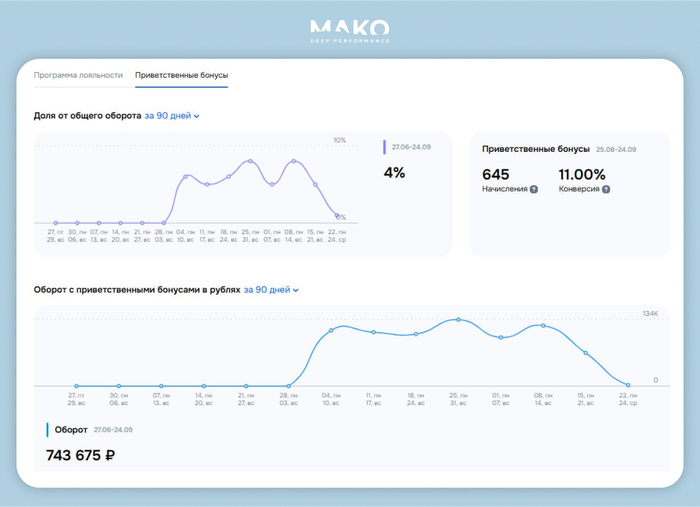
Task: Switch to the Программа лояльности tab
Action: click(78, 75)
